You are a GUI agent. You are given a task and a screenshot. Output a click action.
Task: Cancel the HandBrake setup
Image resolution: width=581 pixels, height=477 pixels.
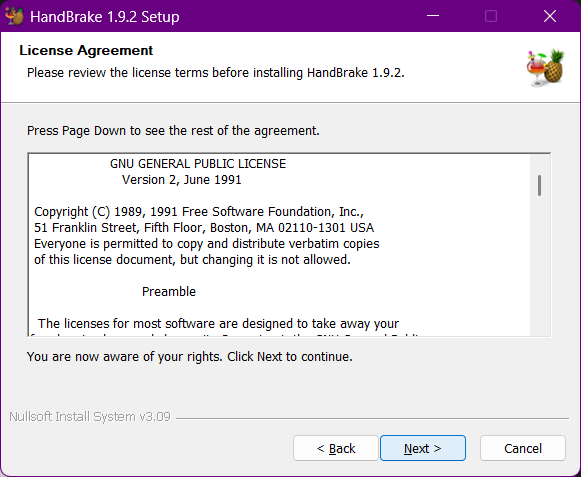523,448
